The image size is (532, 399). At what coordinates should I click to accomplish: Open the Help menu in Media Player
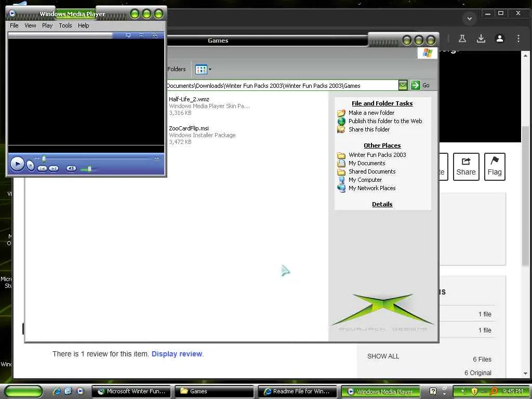click(x=84, y=25)
